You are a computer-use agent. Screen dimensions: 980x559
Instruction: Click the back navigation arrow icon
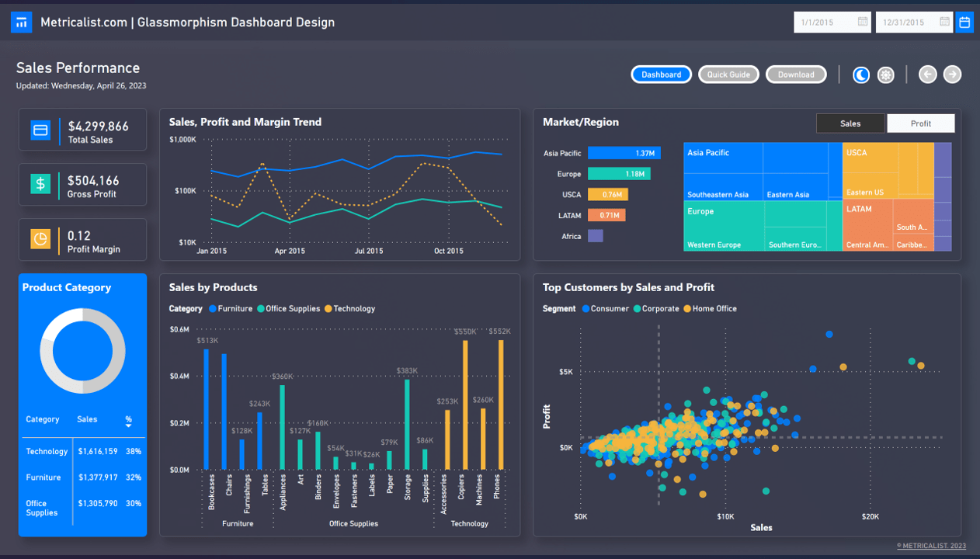(x=927, y=75)
